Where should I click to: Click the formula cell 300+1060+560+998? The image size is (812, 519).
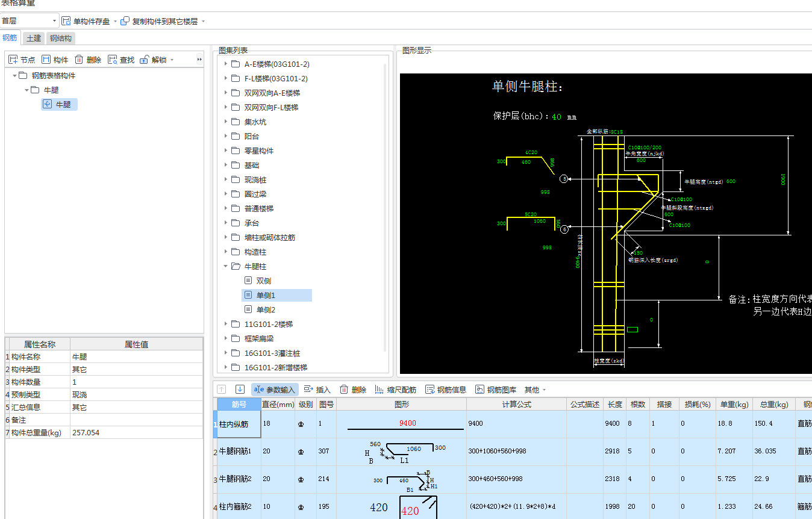(x=516, y=451)
